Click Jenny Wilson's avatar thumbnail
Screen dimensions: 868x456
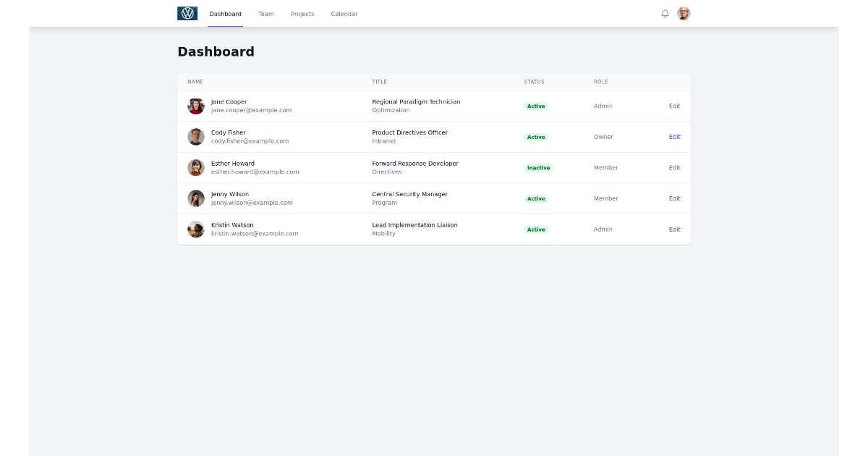pos(195,198)
